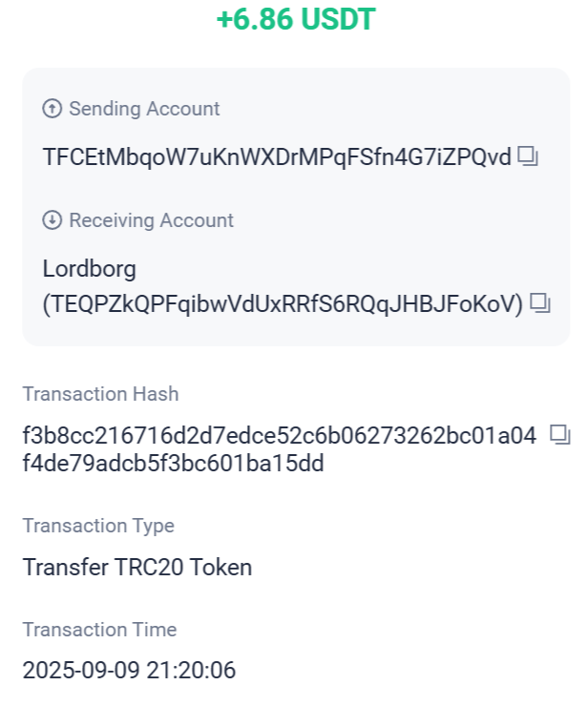
Task: Click the Transaction Hash label
Action: [100, 394]
